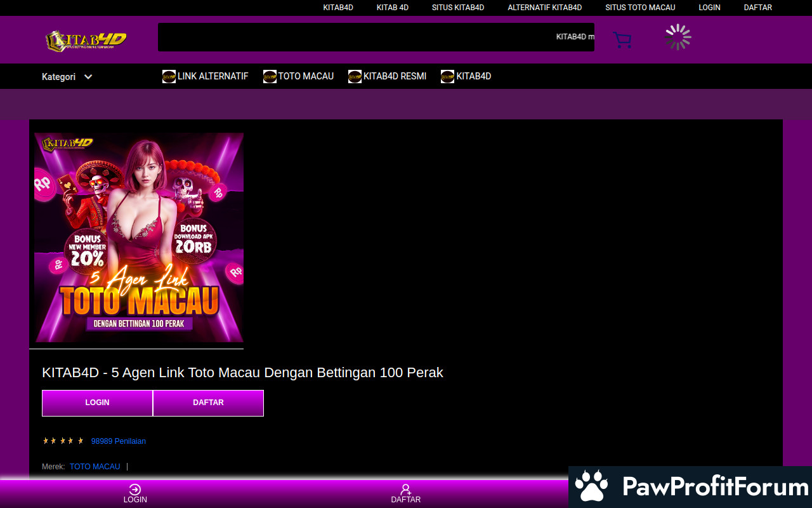The height and width of the screenshot is (508, 812).
Task: Click icon beside TOTO MACAU nav item
Action: [270, 76]
